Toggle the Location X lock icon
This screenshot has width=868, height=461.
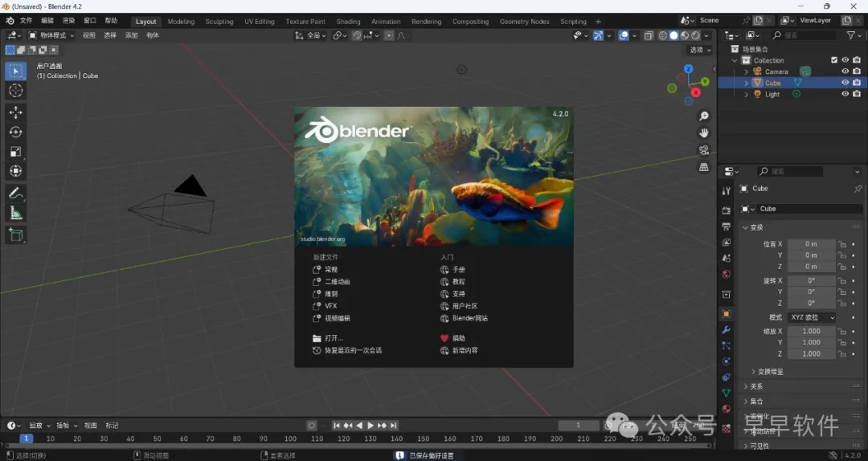click(x=841, y=244)
